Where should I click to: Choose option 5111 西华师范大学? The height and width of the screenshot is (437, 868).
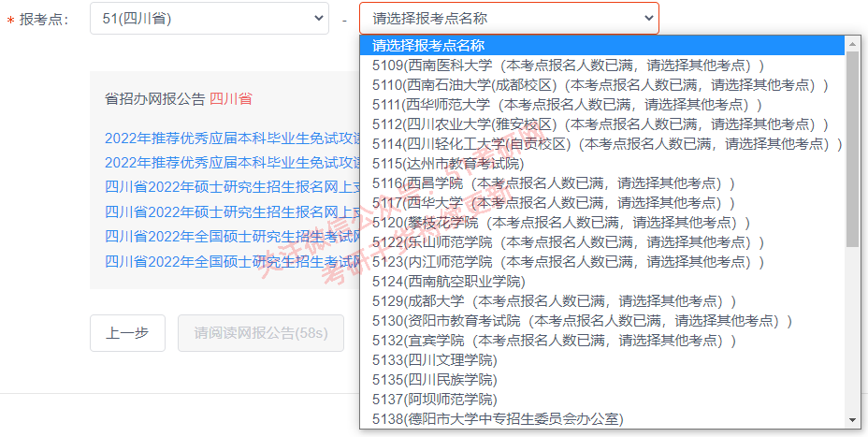pos(602,105)
